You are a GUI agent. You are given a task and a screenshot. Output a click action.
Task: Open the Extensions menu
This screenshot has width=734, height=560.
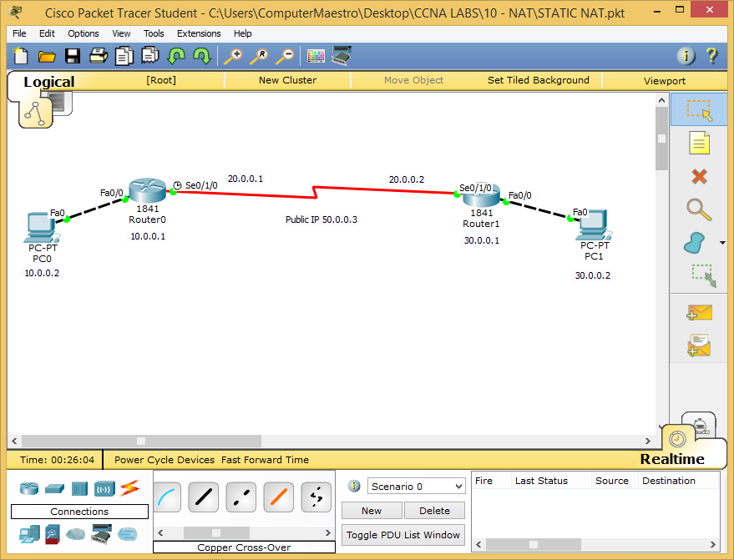click(199, 33)
